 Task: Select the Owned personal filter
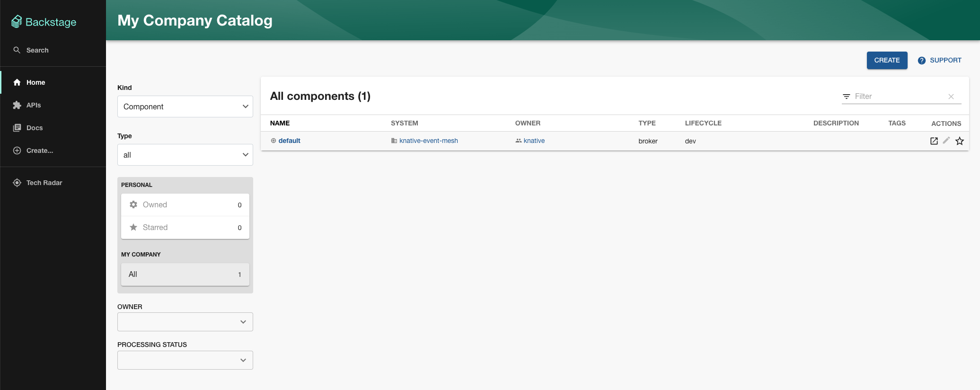tap(185, 205)
